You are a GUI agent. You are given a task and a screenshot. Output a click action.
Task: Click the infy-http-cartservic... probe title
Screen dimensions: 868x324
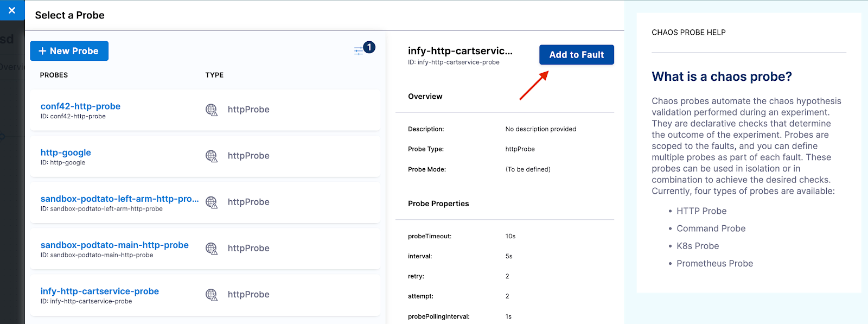click(x=460, y=51)
